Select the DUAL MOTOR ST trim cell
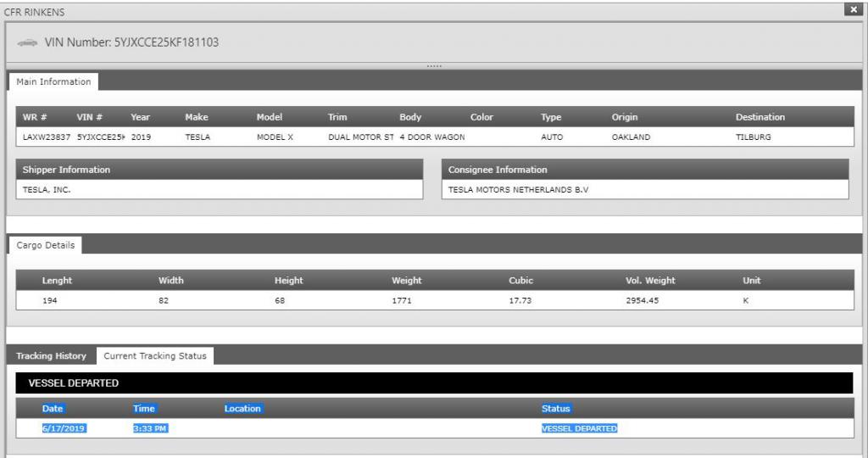Screen dimensions: 868x458 361,137
